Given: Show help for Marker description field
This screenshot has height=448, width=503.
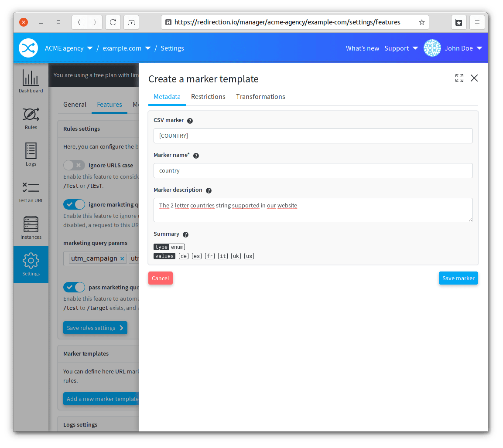Looking at the screenshot, I should (x=209, y=191).
